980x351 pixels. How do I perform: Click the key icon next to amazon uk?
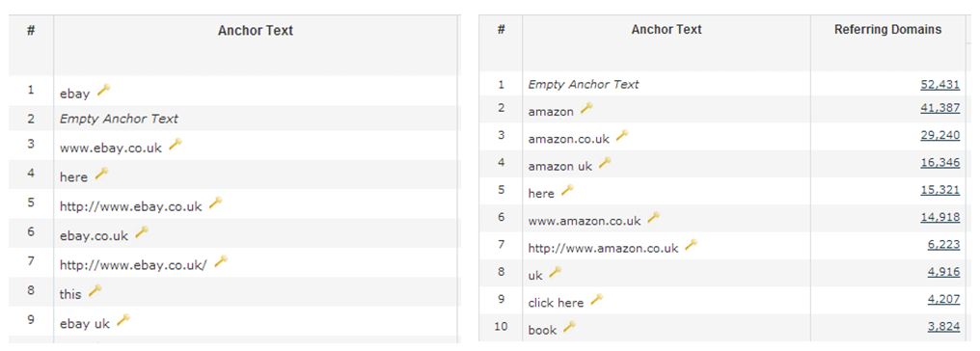click(605, 163)
